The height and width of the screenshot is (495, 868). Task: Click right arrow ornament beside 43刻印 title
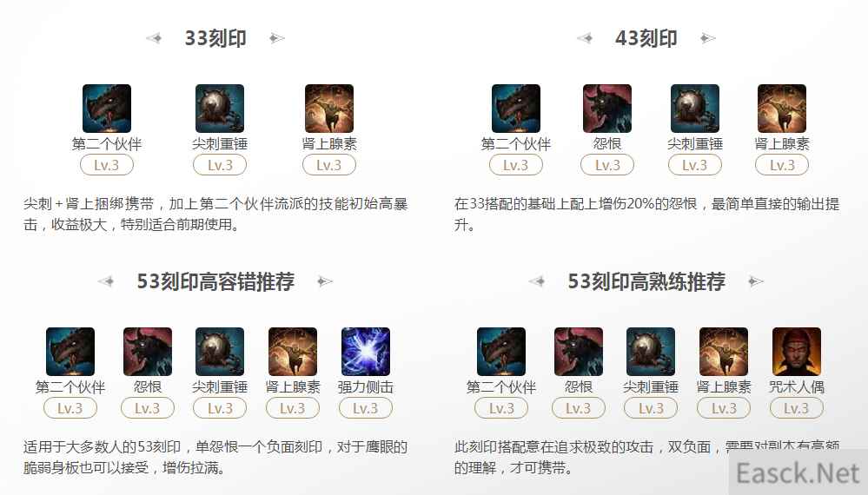pos(707,38)
